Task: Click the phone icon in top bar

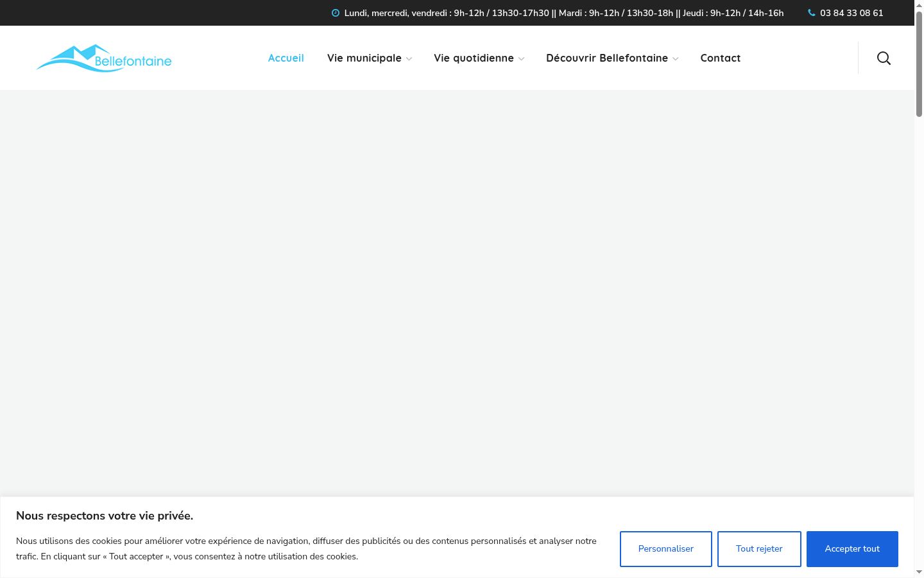Action: [x=812, y=13]
